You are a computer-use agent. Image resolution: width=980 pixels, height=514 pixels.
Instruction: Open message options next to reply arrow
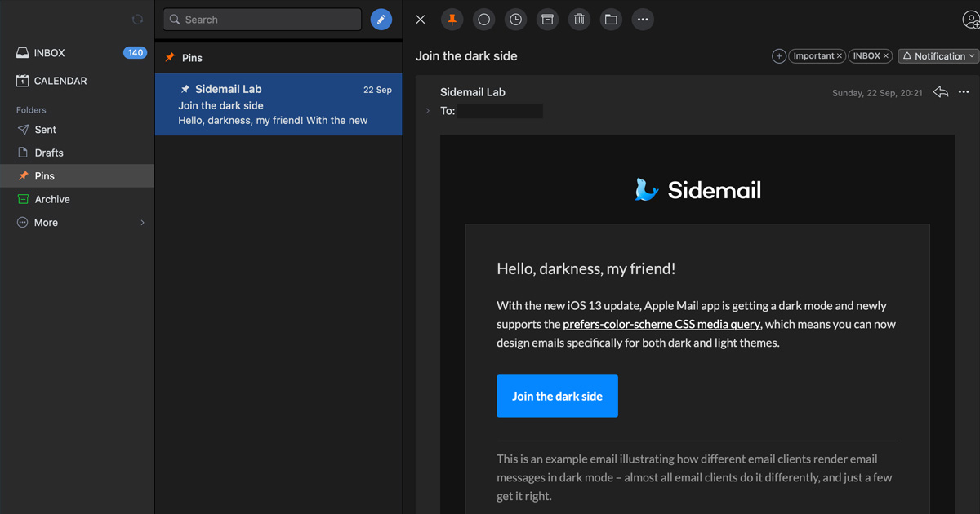point(964,92)
